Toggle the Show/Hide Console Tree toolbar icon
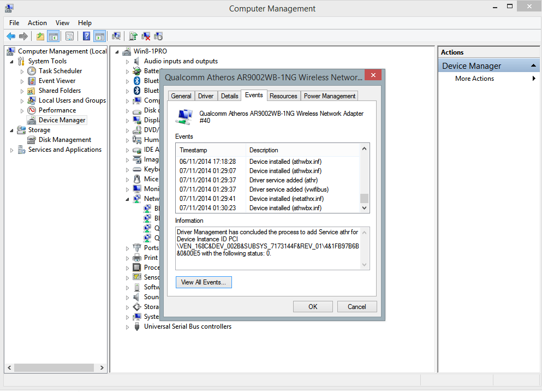Image resolution: width=542 pixels, height=392 pixels. pyautogui.click(x=53, y=36)
